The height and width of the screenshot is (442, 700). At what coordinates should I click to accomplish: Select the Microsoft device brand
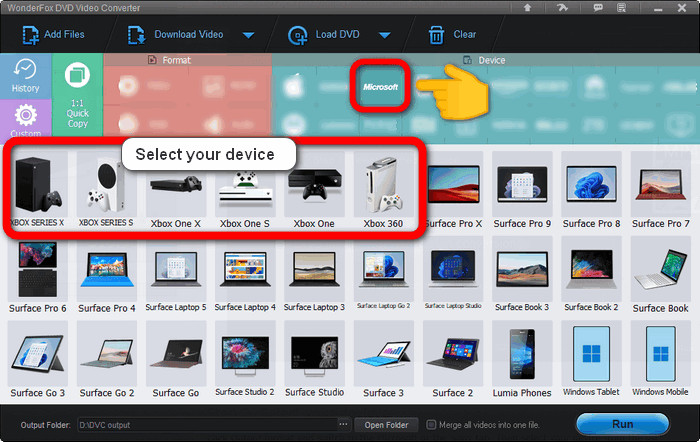tap(380, 86)
